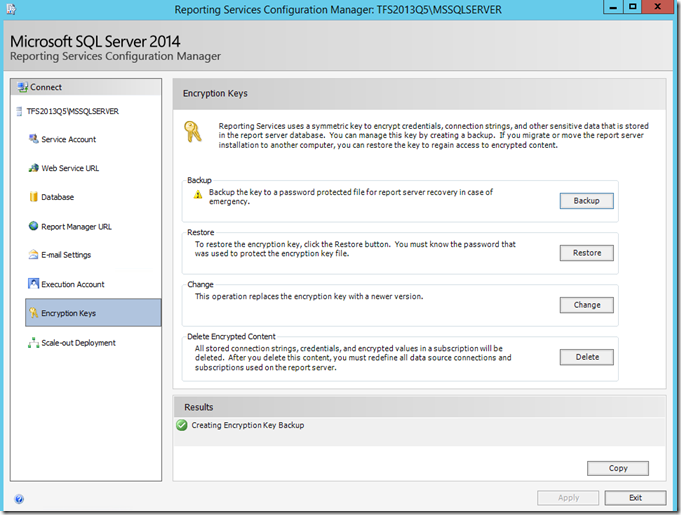Screen dimensions: 681x515
Task: Click the Encryption Keys key icon in sidebar
Action: coord(33,313)
